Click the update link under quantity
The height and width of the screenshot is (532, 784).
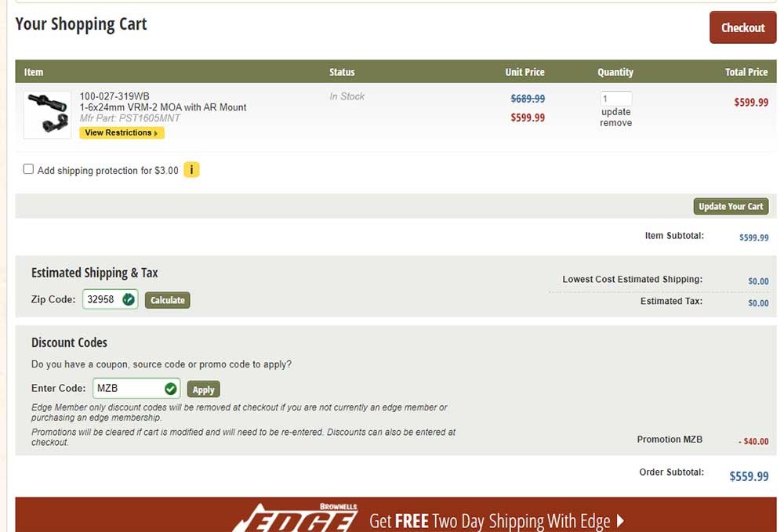coord(615,112)
